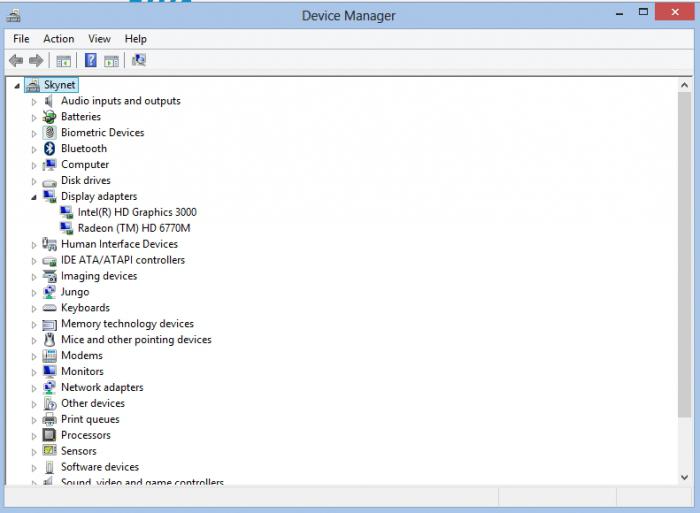Screen dimensions: 700x513
Task: Open the File menu
Action: click(21, 39)
